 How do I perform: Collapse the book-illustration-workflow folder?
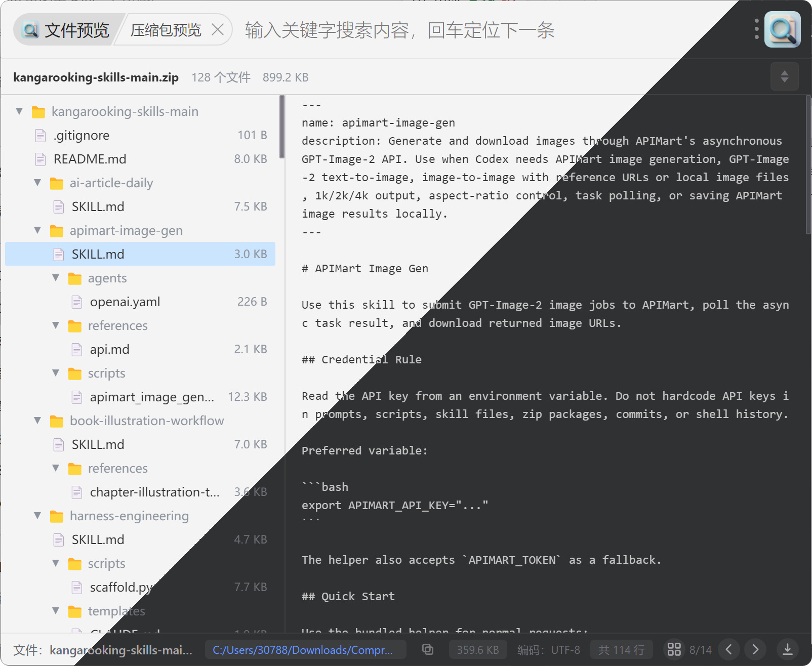pyautogui.click(x=38, y=421)
